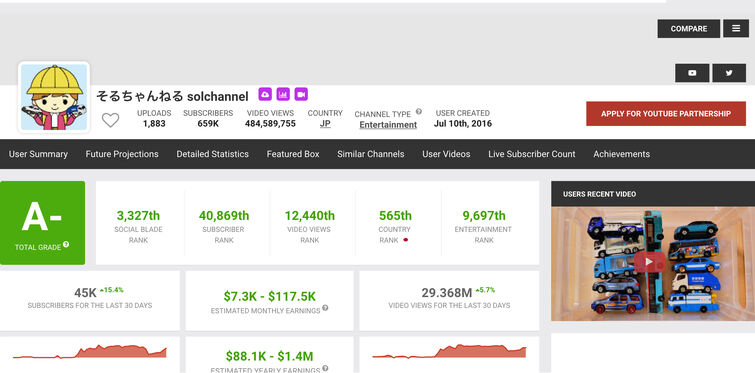This screenshot has width=755, height=373.
Task: Open the Live Subscriber Count tab
Action: tap(532, 154)
